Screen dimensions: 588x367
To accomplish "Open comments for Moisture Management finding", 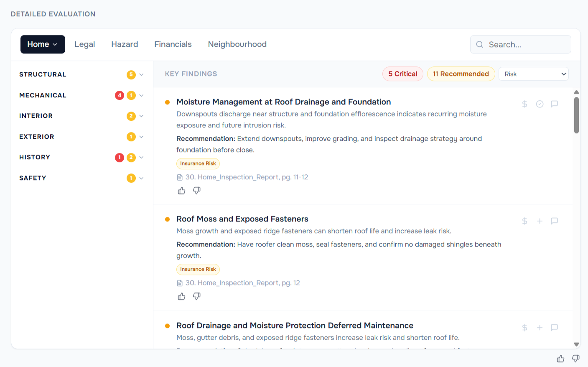I will [555, 104].
